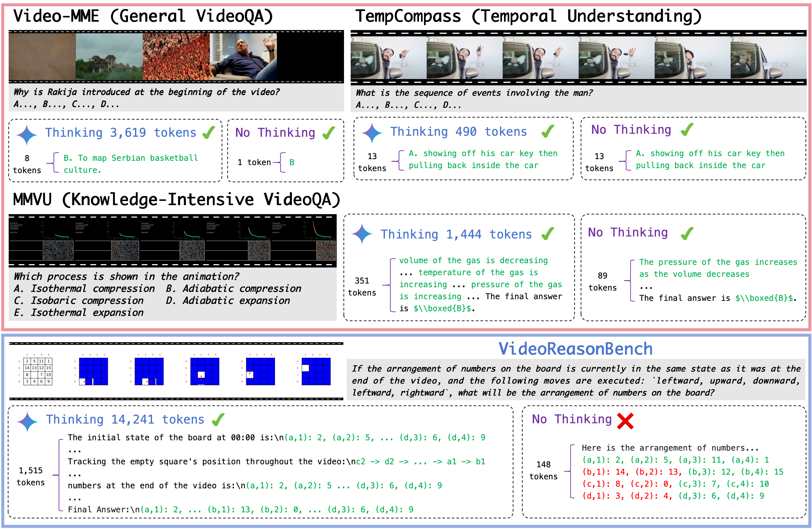Image resolution: width=812 pixels, height=529 pixels.
Task: Click the '148 tokens' label
Action: tap(543, 470)
